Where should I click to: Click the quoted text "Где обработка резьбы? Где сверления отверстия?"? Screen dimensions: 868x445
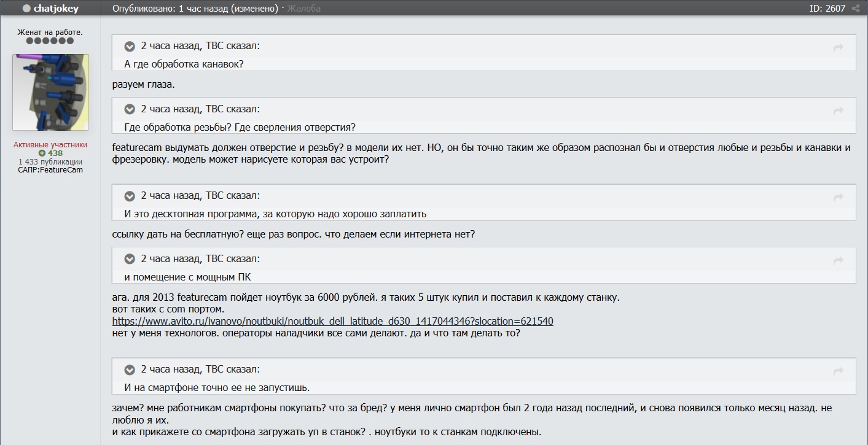[240, 127]
